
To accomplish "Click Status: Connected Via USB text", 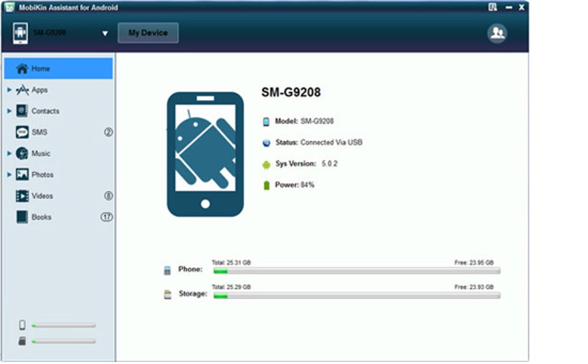I will point(319,142).
